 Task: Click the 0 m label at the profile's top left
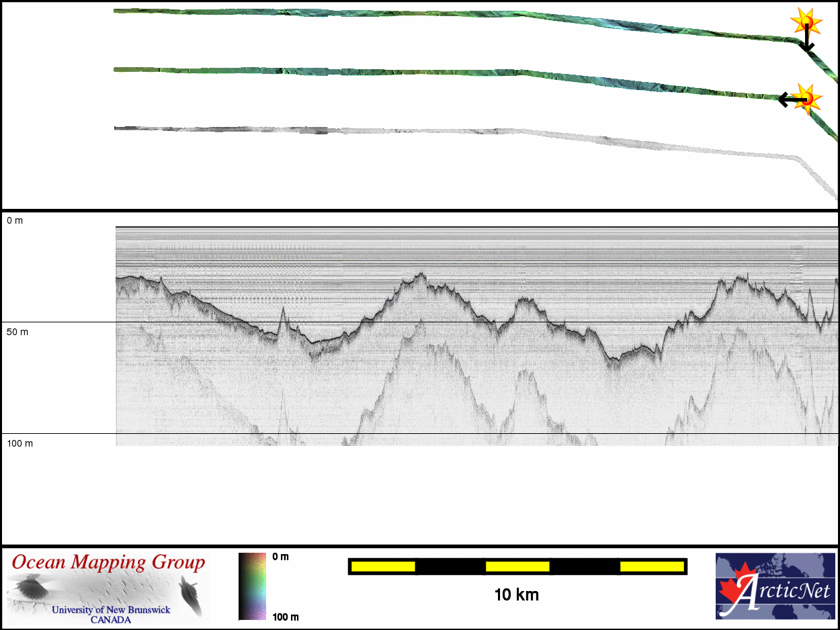pos(15,220)
